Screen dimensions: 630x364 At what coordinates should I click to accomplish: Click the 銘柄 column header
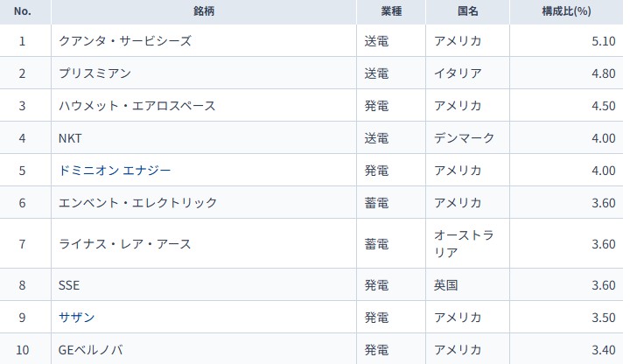pos(205,11)
